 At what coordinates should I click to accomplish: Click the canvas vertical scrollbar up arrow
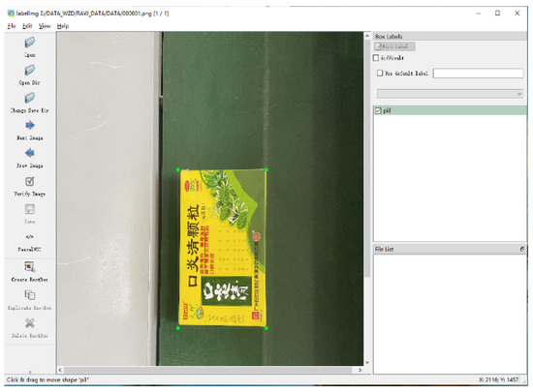click(x=367, y=36)
